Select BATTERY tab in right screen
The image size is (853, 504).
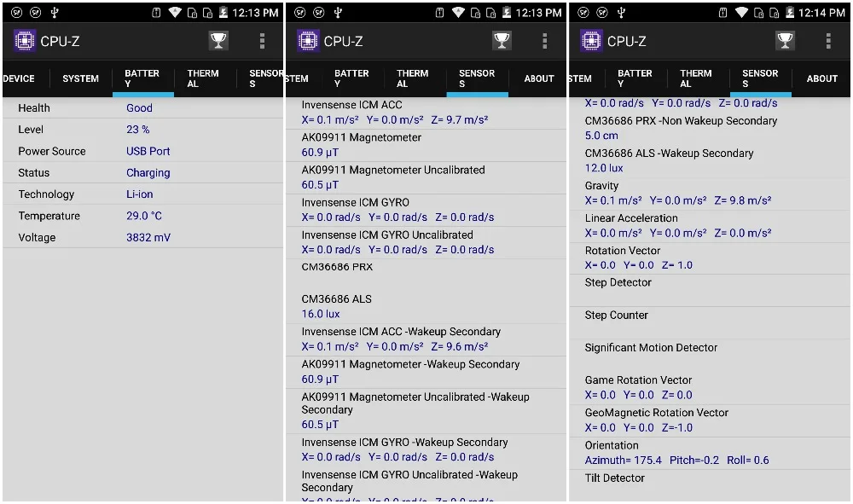click(x=635, y=78)
